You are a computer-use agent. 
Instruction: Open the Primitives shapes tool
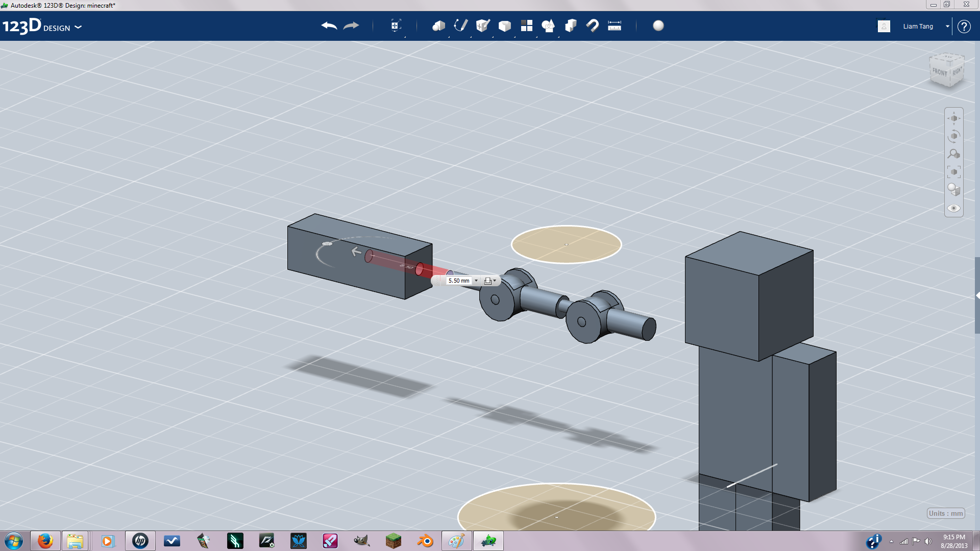[438, 26]
